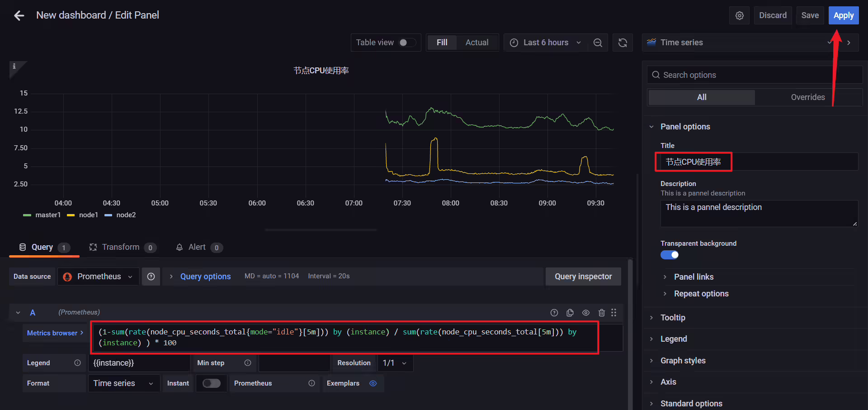Click in Search options field

click(755, 75)
